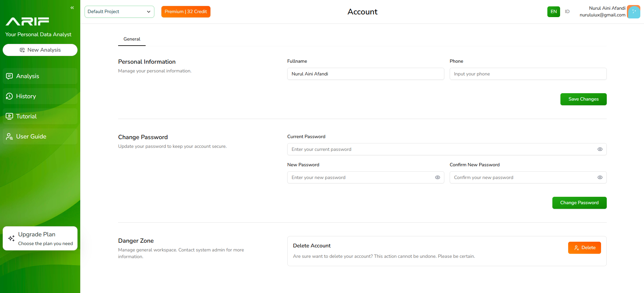Click the Delete account button
The height and width of the screenshot is (293, 644).
(584, 248)
